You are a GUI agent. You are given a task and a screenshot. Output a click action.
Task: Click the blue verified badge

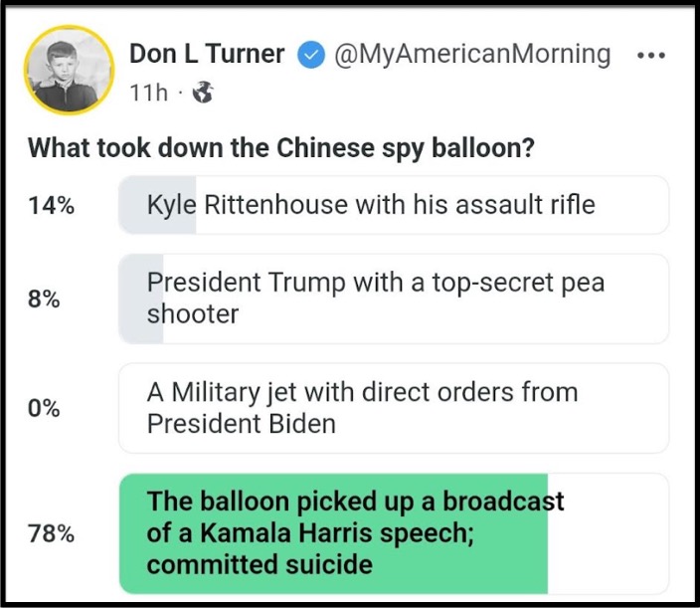(311, 56)
